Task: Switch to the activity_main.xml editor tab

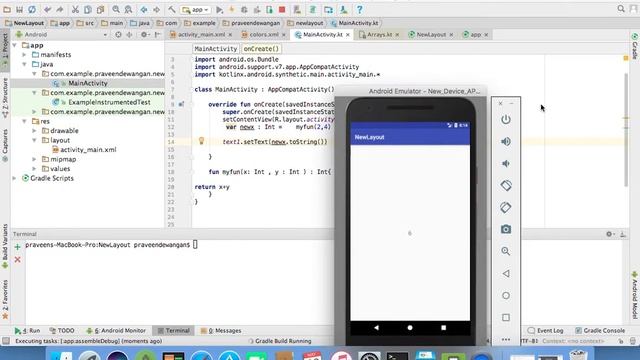Action: click(x=201, y=35)
